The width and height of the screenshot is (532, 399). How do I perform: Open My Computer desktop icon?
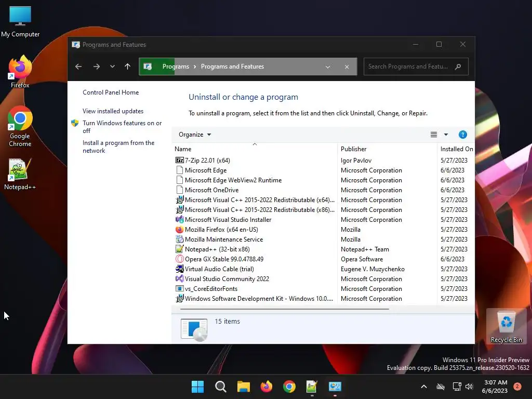[x=20, y=22]
